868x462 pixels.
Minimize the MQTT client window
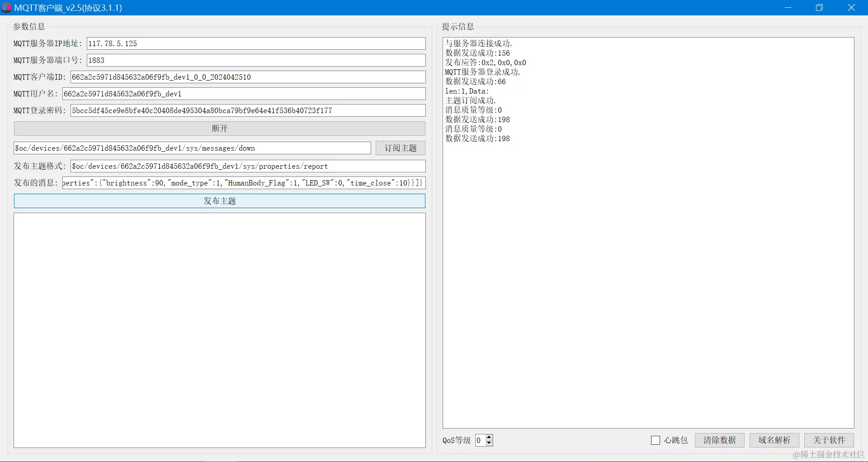(788, 8)
